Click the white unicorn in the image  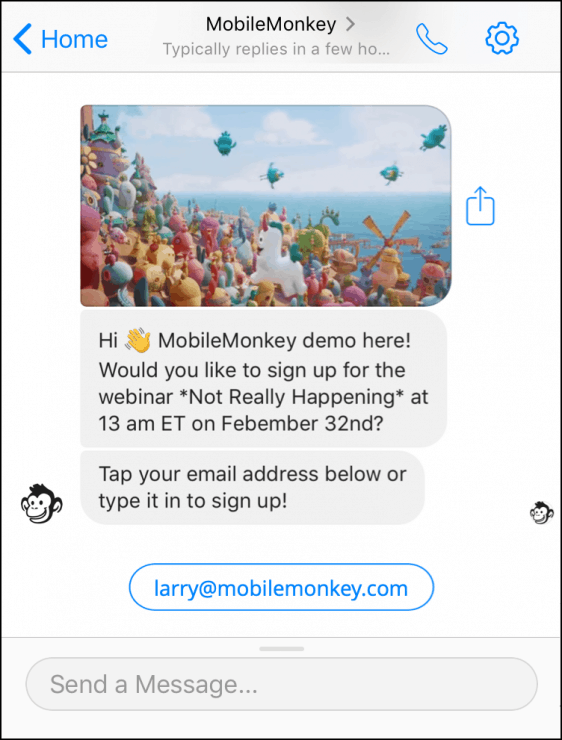coord(278,256)
